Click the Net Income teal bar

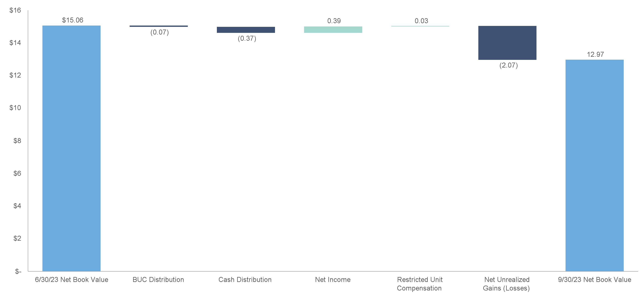point(333,29)
